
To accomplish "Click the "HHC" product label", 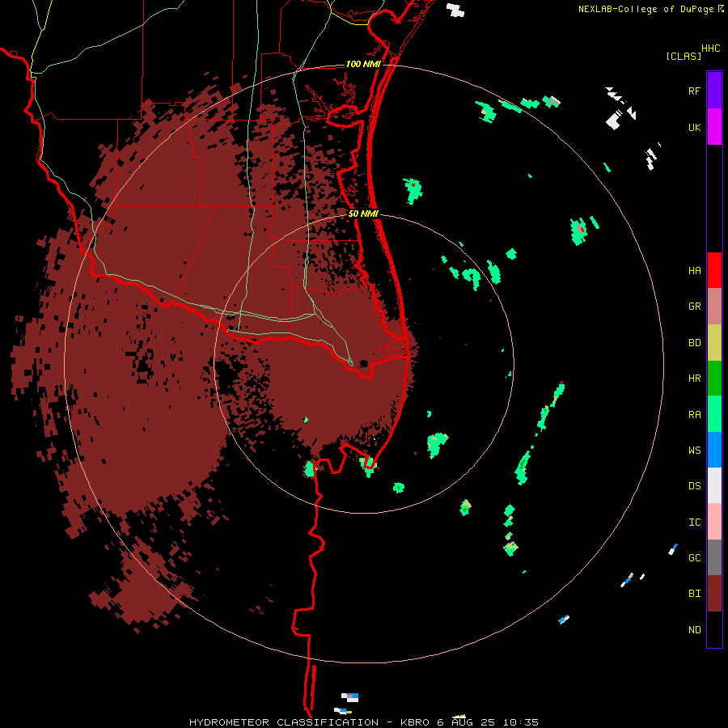I will click(711, 49).
